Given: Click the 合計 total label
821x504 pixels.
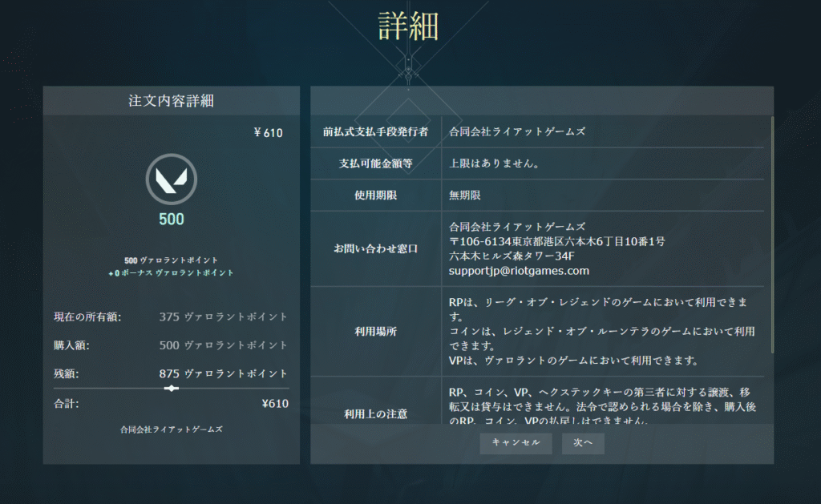Looking at the screenshot, I should pyautogui.click(x=67, y=404).
